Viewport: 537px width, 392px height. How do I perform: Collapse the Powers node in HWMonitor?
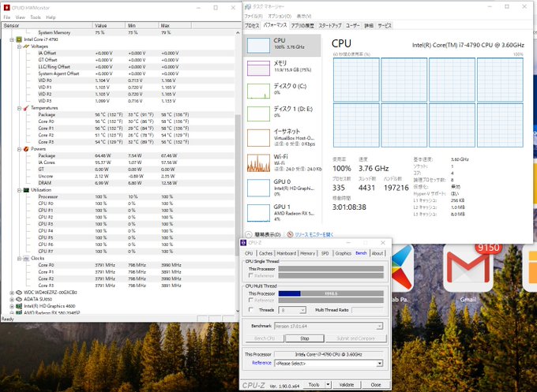click(x=19, y=149)
